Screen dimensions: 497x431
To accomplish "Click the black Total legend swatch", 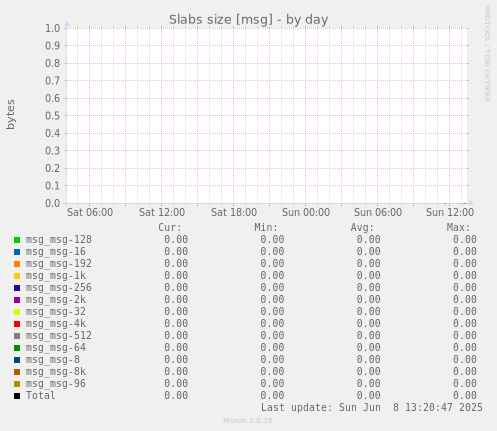I will (17, 396).
